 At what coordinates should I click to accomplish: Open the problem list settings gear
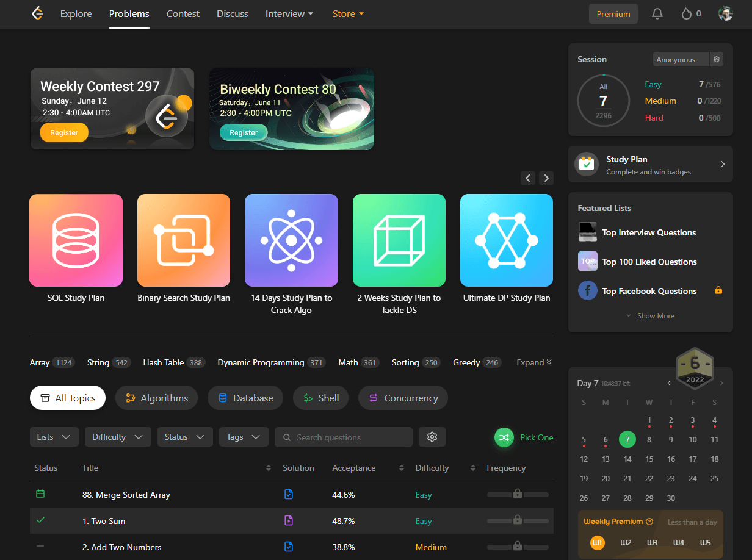(432, 437)
